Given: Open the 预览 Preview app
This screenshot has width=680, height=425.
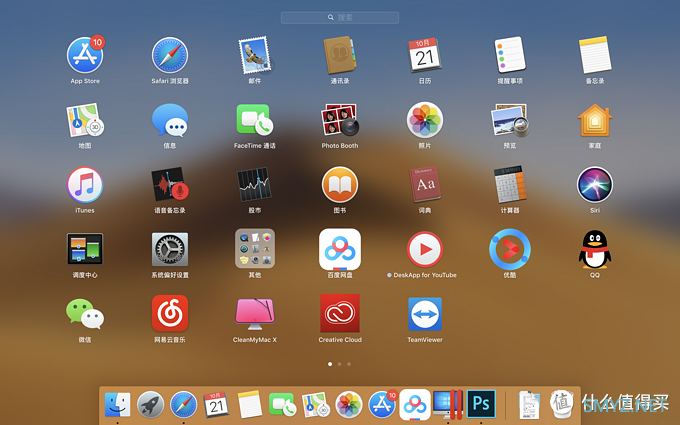Looking at the screenshot, I should 510,120.
